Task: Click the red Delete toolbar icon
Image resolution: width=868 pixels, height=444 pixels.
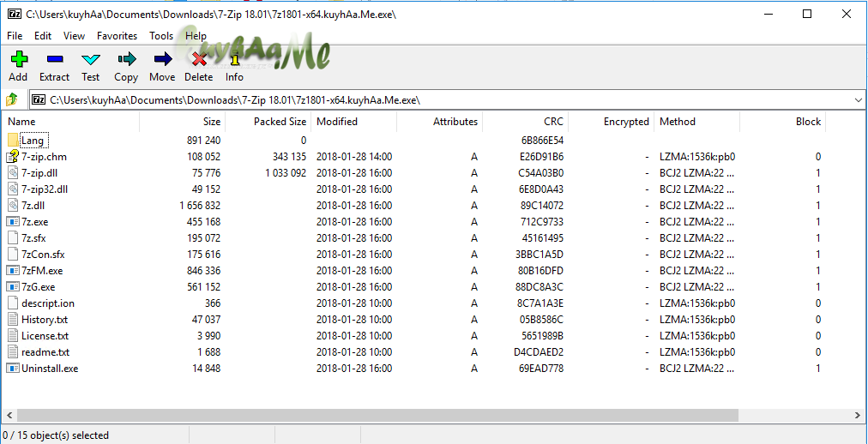Action: point(199,59)
